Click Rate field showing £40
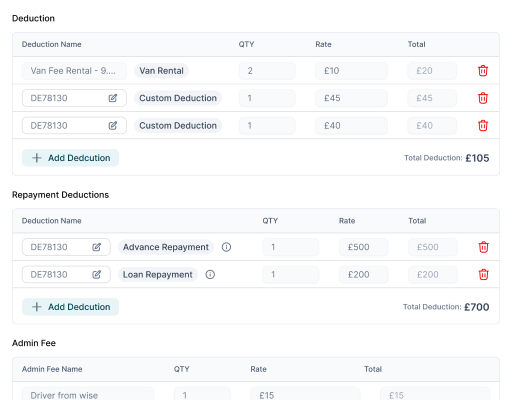 pyautogui.click(x=351, y=126)
